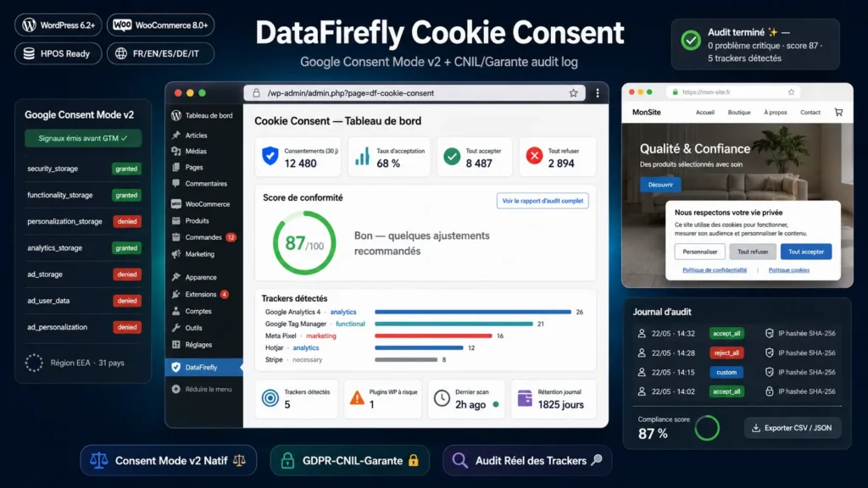Click the Produits sidebar icon
This screenshot has height=488, width=868.
tap(176, 220)
